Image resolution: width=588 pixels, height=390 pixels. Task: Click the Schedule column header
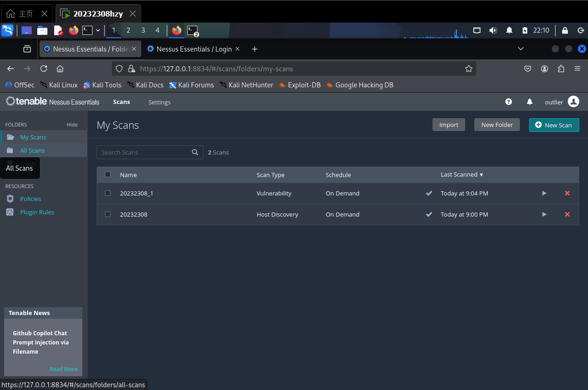point(338,175)
